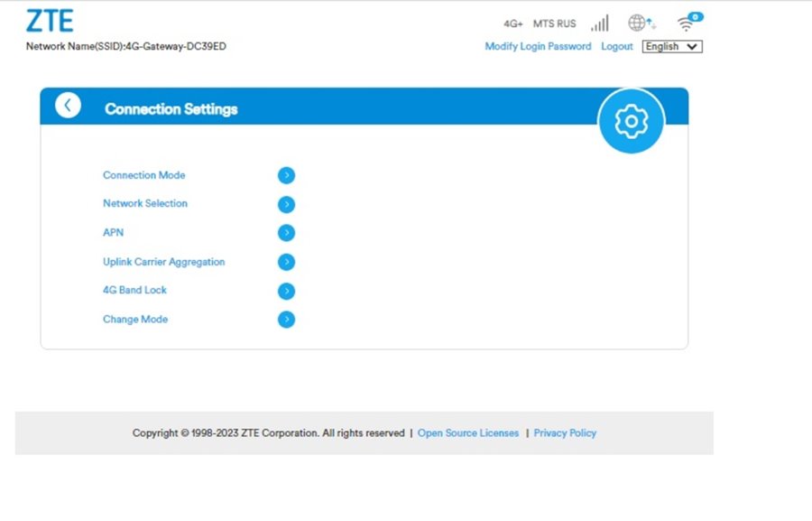The image size is (812, 521).
Task: Click the arrow next to Connection Mode
Action: point(286,176)
